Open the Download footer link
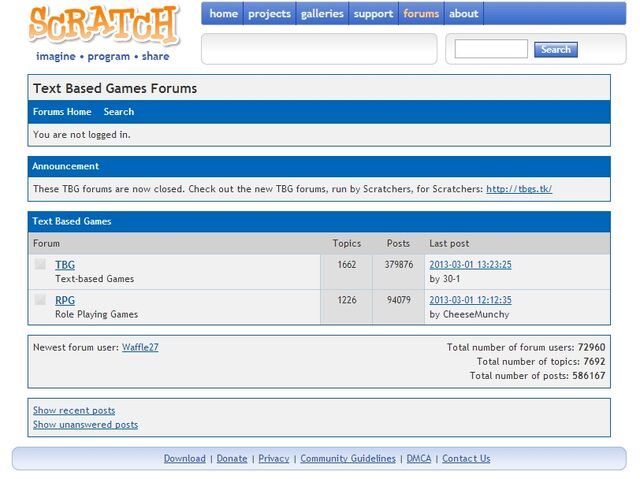640x479 pixels. coord(184,459)
